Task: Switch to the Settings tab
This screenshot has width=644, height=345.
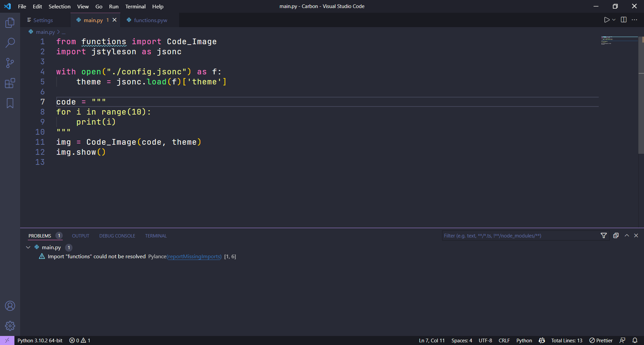Action: point(43,20)
